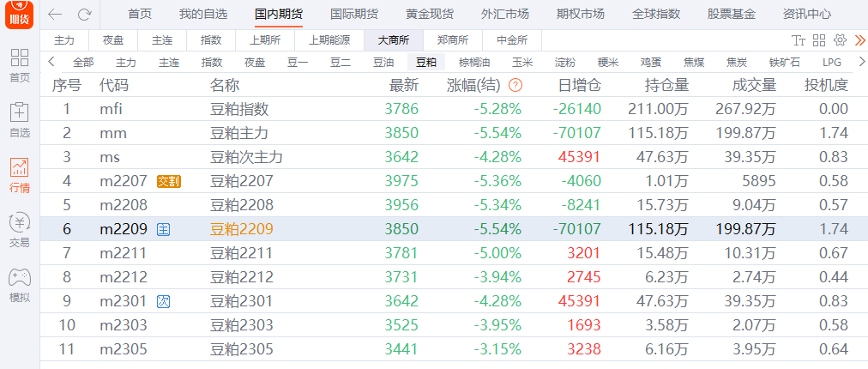Filter by 铁矿石 category
The width and height of the screenshot is (868, 369).
click(x=785, y=62)
